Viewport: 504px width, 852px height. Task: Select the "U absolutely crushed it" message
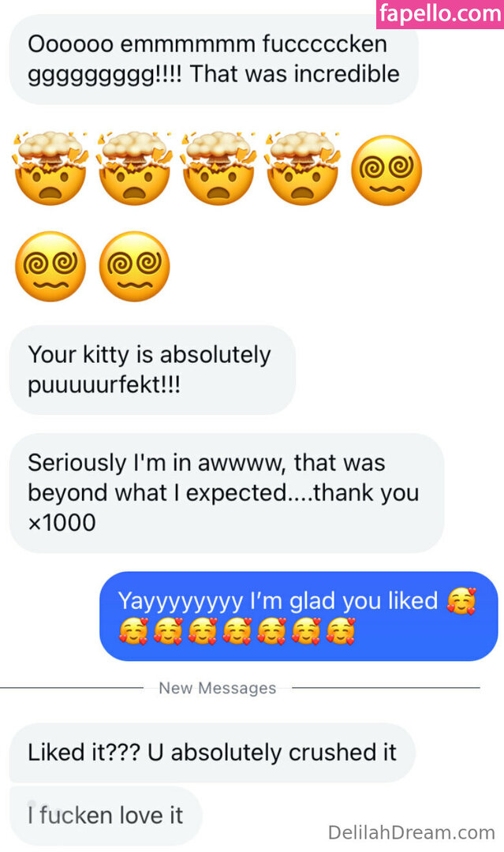click(x=211, y=752)
